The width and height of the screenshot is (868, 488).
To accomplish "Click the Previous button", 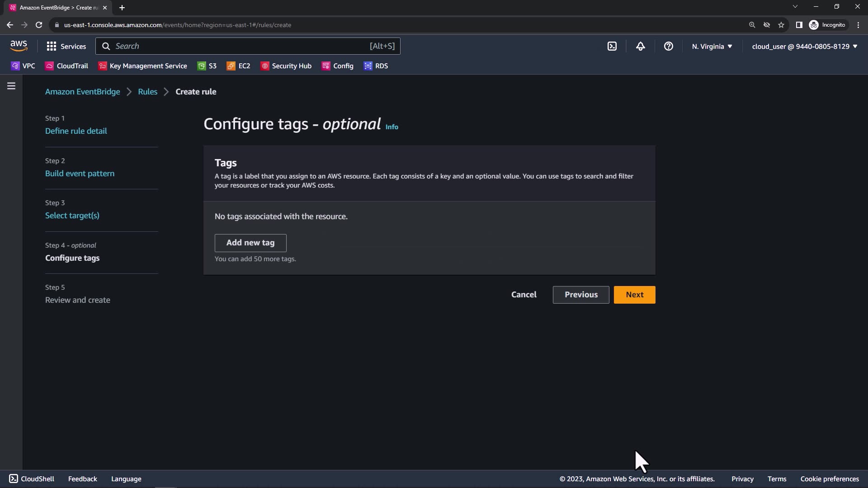I will pyautogui.click(x=580, y=295).
